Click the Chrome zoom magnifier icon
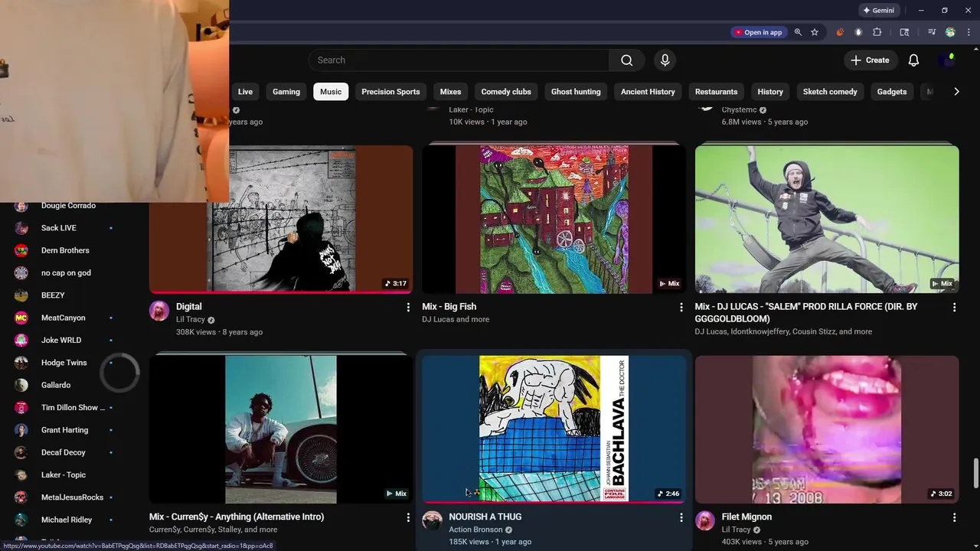980x551 pixels. point(798,32)
